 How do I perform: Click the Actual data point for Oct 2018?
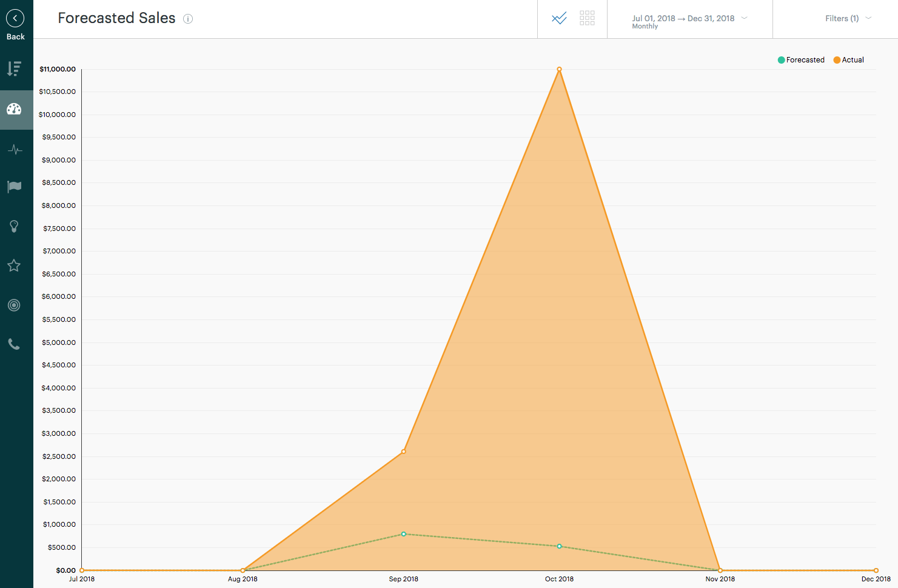[x=559, y=69]
